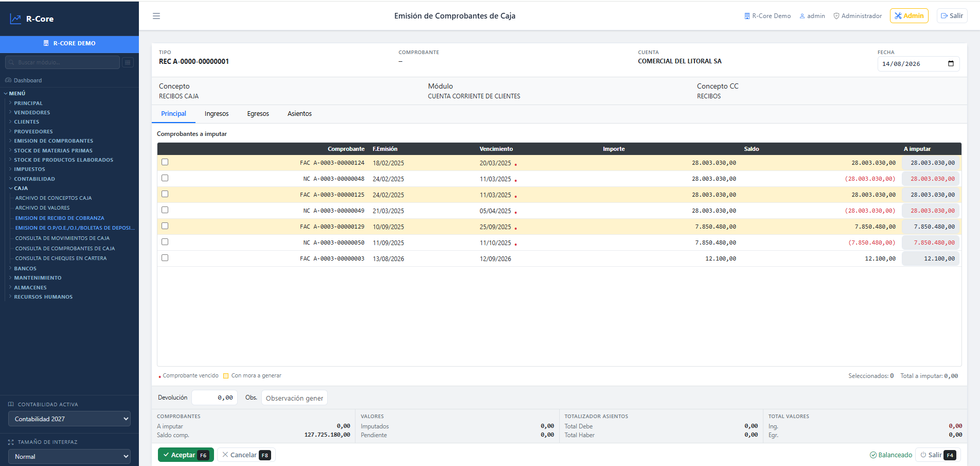Screen dimensions: 980x466
Task: Click A imputar field of FAC A-0003-00000003
Action: [x=931, y=258]
